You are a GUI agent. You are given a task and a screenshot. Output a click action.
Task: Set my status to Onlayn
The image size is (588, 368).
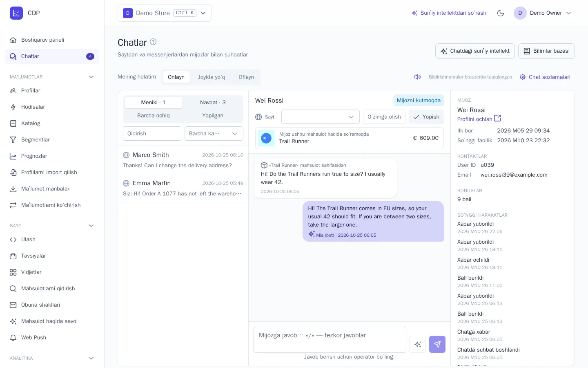(176, 77)
